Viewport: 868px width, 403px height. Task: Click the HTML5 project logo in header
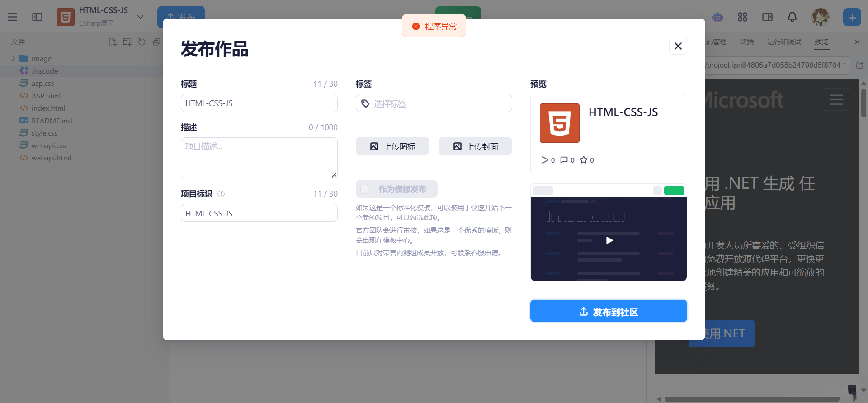pos(66,17)
